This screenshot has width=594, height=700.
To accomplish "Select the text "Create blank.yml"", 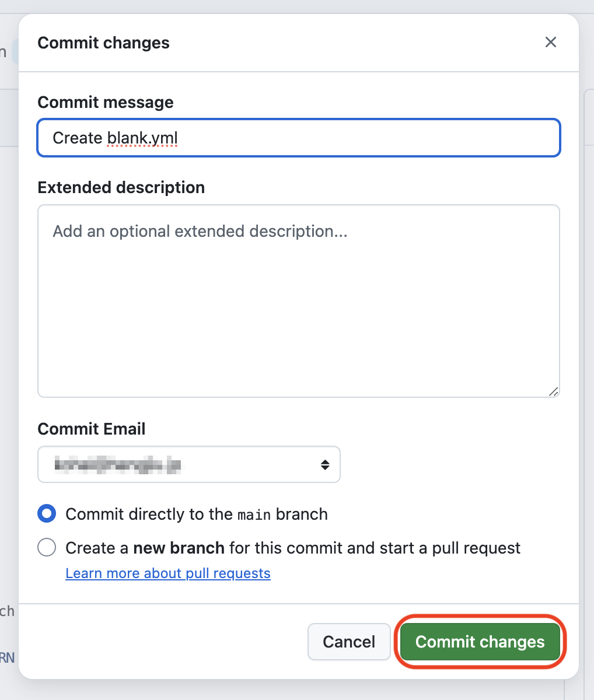I will pos(115,138).
